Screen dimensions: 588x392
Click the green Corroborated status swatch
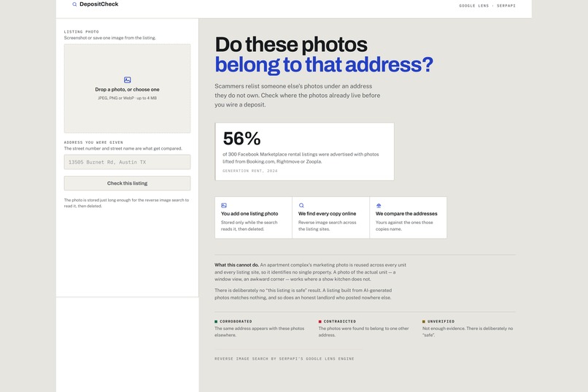coord(216,321)
